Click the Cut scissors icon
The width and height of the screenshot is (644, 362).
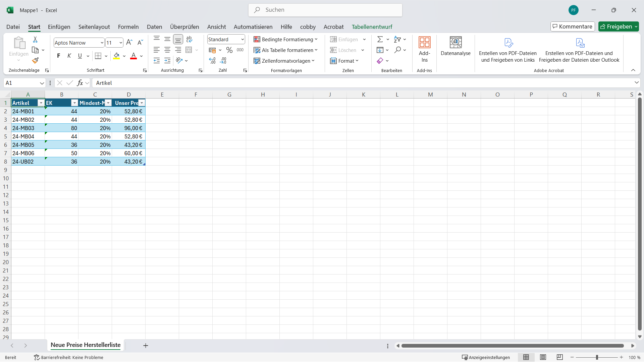35,40
